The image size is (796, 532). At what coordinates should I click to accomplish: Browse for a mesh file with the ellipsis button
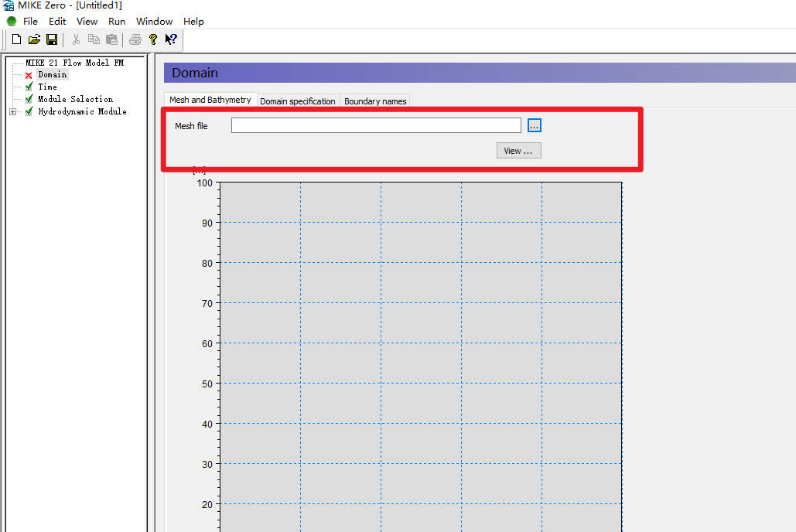pos(535,125)
